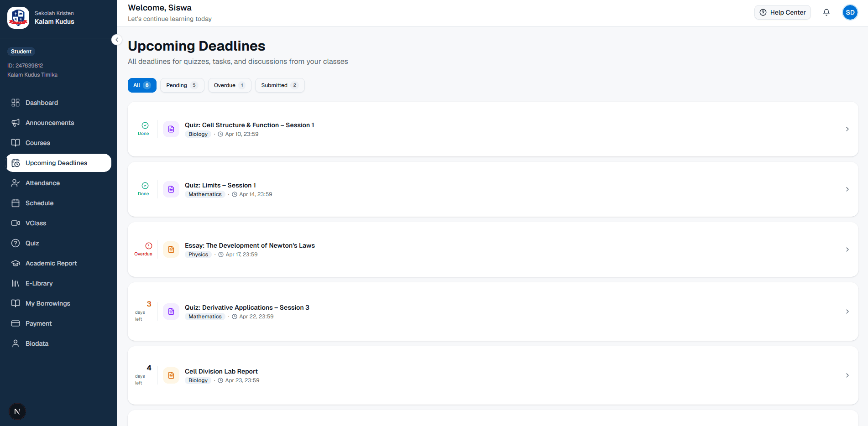The width and height of the screenshot is (868, 426).
Task: Open Quiz: Derivative Applications – Session 3
Action: click(247, 307)
